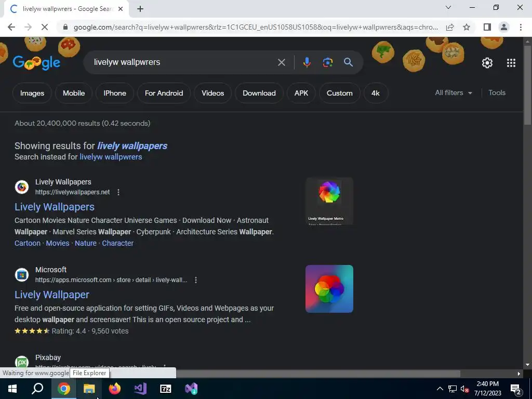Viewport: 532px width, 399px height.
Task: Select the Custom filter chip
Action: 340,93
